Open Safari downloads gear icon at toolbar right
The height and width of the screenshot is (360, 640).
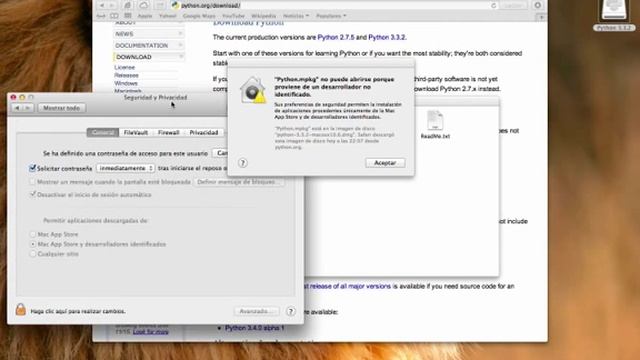(538, 5)
